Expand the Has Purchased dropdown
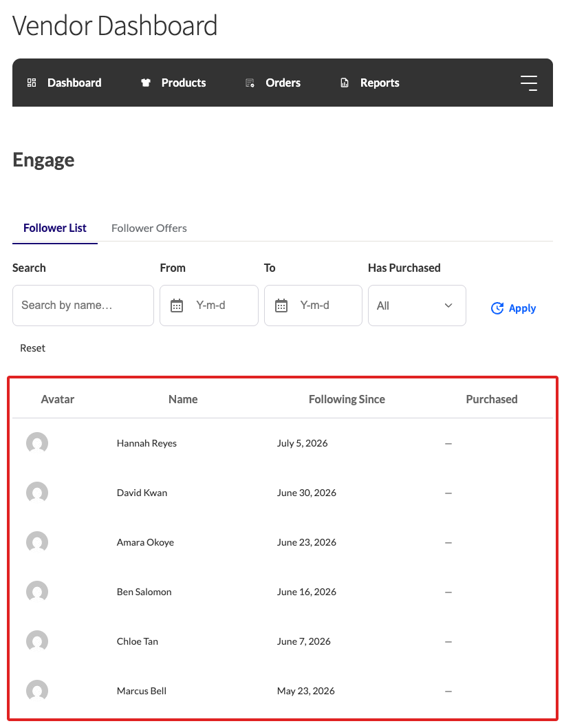Image resolution: width=564 pixels, height=728 pixels. (x=417, y=306)
